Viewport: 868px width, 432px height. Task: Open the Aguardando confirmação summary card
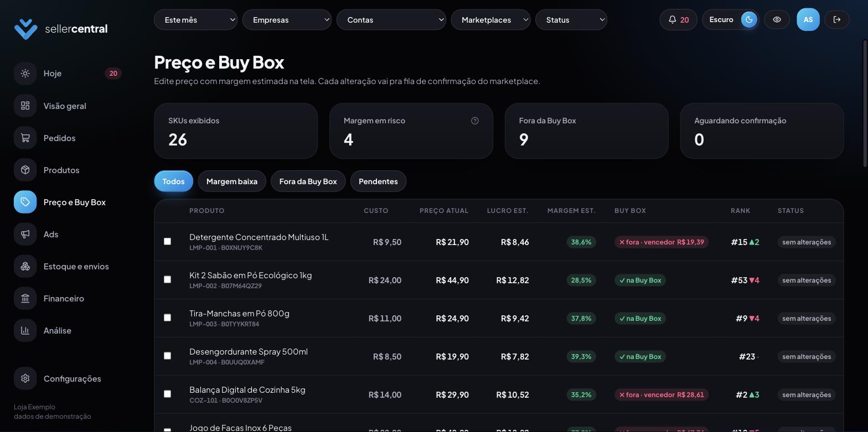point(762,131)
